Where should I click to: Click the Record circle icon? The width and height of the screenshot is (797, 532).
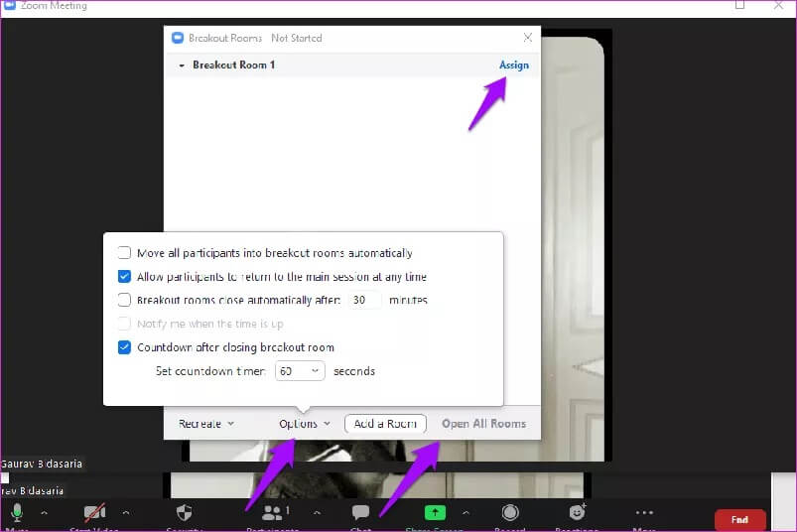(510, 512)
